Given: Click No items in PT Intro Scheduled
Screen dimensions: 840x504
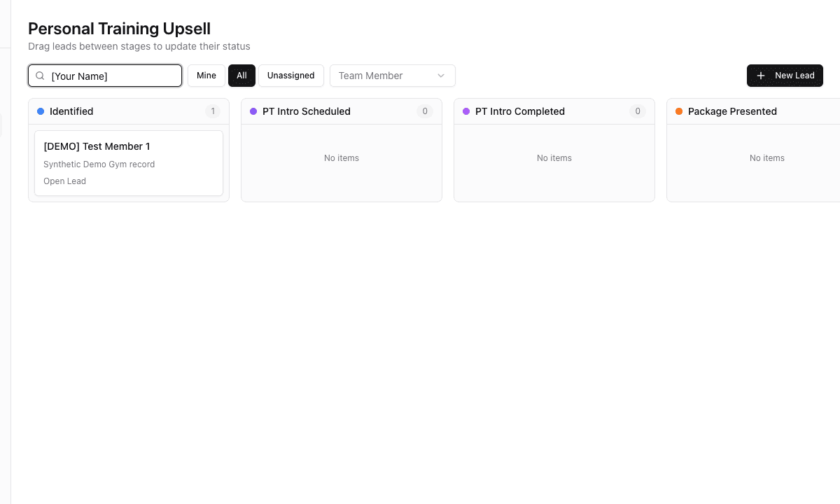Looking at the screenshot, I should coord(342,158).
